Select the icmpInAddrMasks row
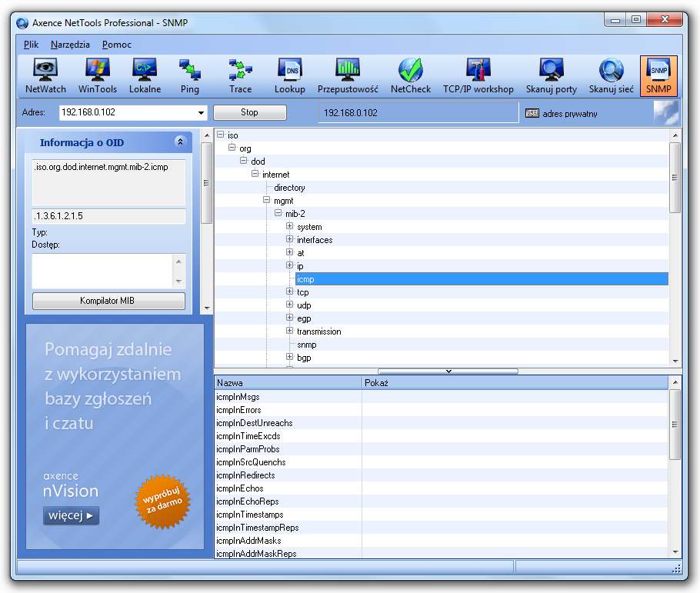This screenshot has height=593, width=700. click(x=442, y=541)
